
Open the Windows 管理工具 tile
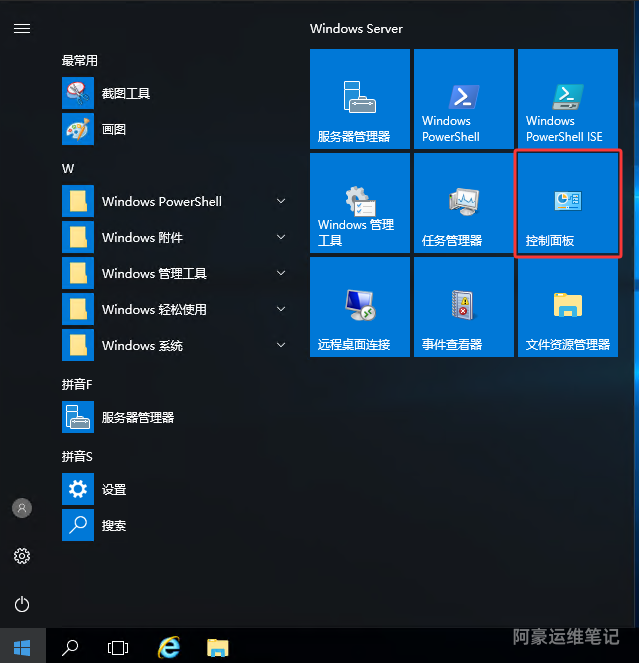tap(360, 203)
